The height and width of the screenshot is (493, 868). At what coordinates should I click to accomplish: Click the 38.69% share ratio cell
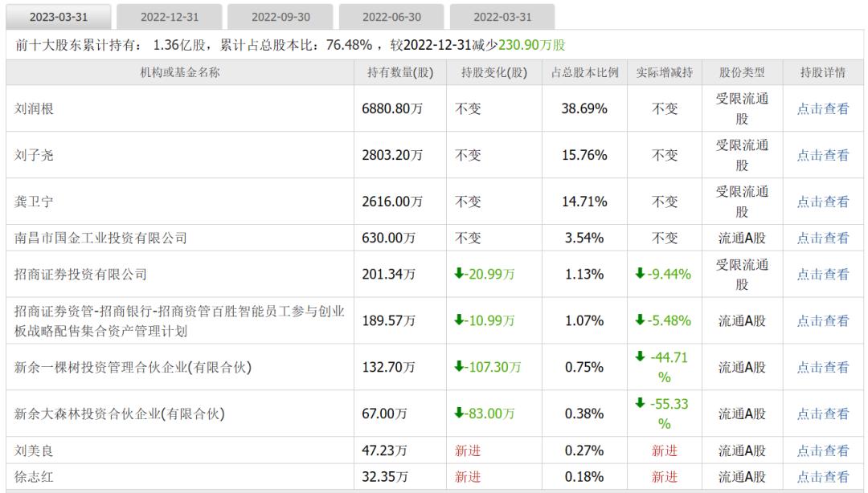click(x=584, y=109)
